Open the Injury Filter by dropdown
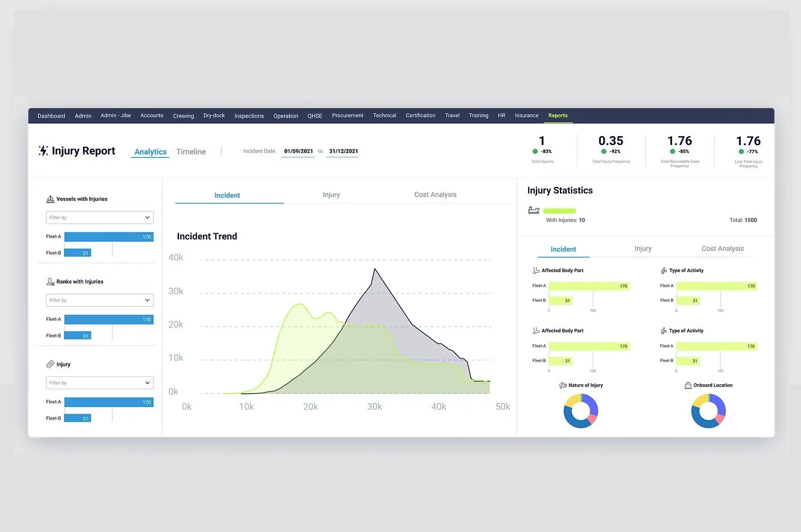The width and height of the screenshot is (801, 532). 100,383
